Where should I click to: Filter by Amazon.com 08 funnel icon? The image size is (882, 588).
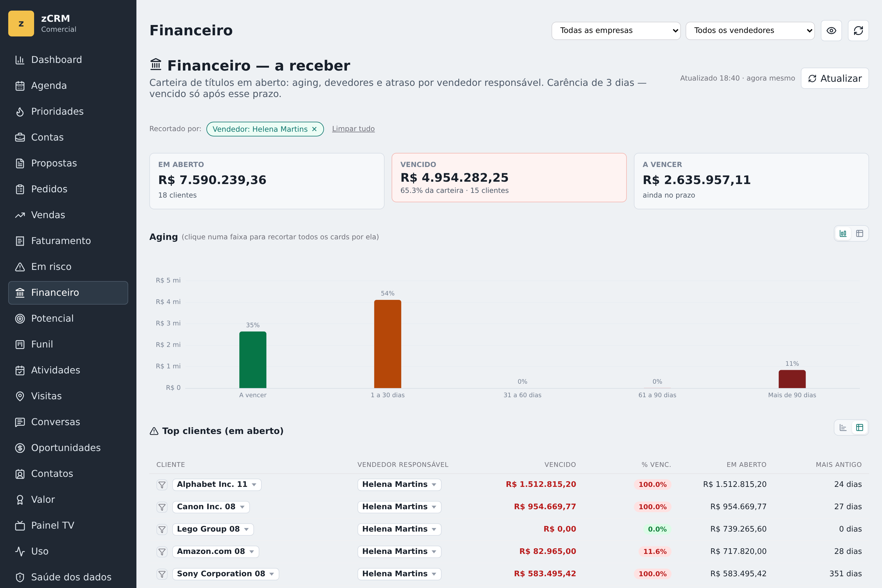[x=162, y=552]
